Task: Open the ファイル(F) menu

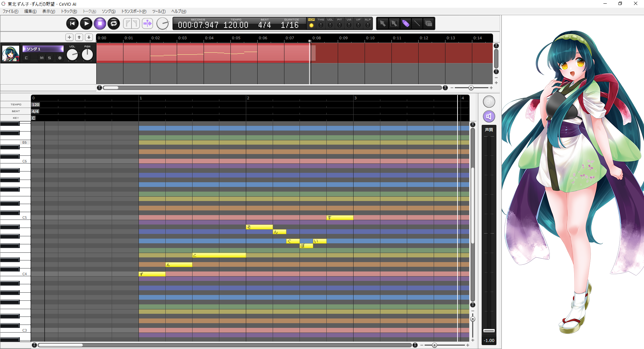Action: pyautogui.click(x=10, y=11)
